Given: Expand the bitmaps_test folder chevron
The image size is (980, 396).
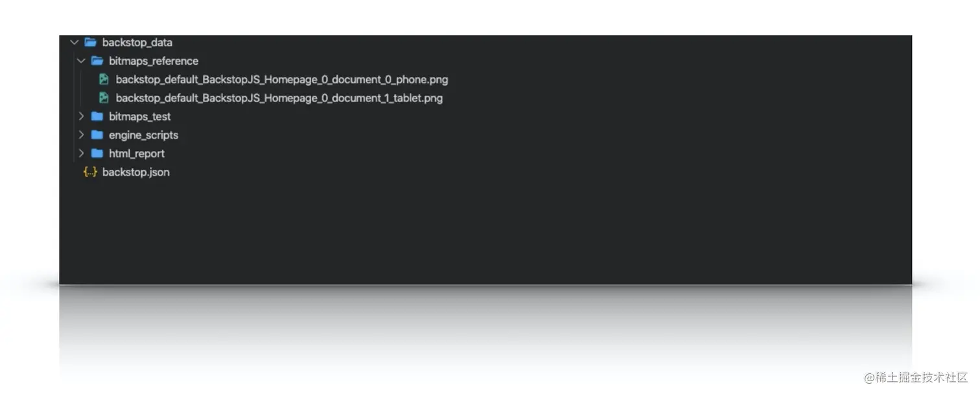Looking at the screenshot, I should click(81, 117).
